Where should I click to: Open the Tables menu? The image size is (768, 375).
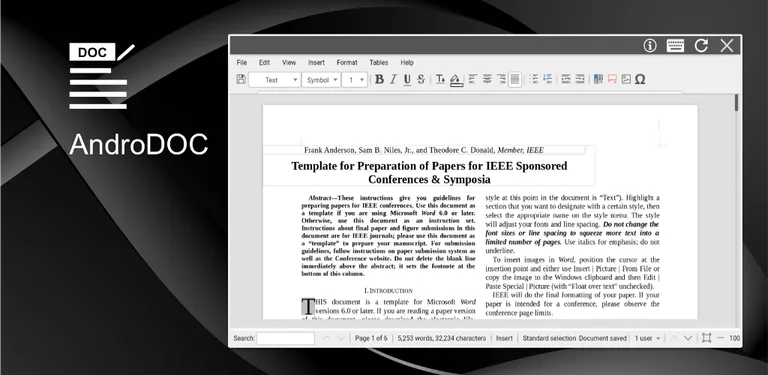pyautogui.click(x=379, y=63)
